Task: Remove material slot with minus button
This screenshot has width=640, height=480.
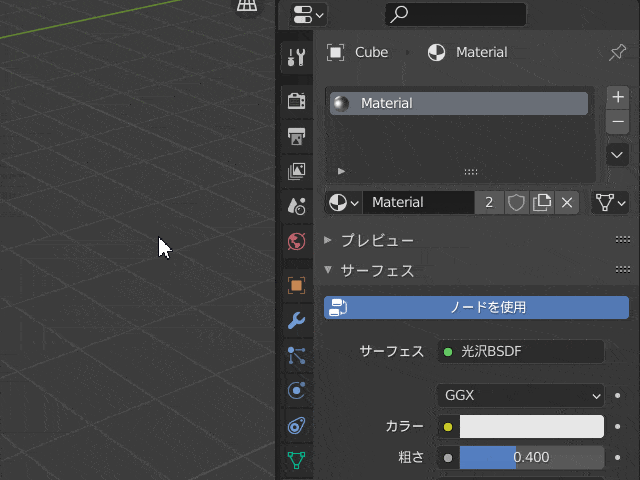Action: point(618,122)
